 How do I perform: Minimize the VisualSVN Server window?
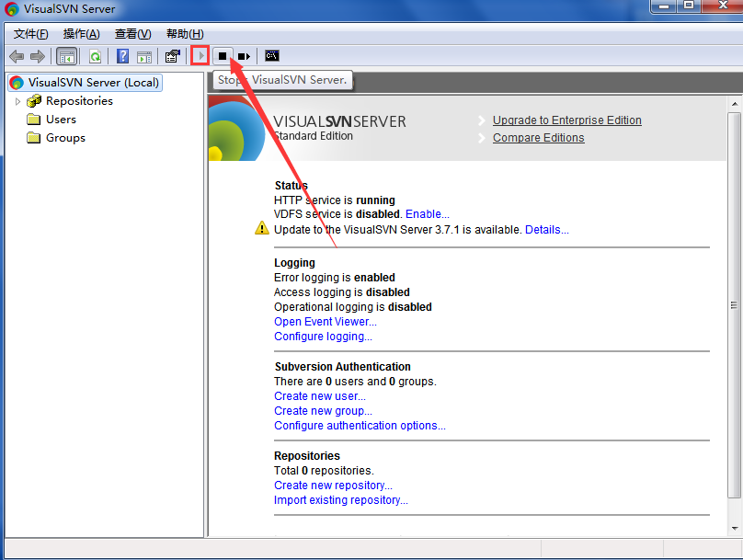tap(663, 6)
